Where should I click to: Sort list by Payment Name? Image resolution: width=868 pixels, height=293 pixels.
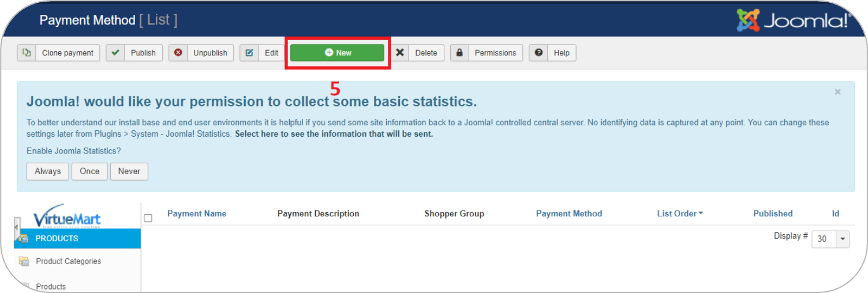point(197,213)
